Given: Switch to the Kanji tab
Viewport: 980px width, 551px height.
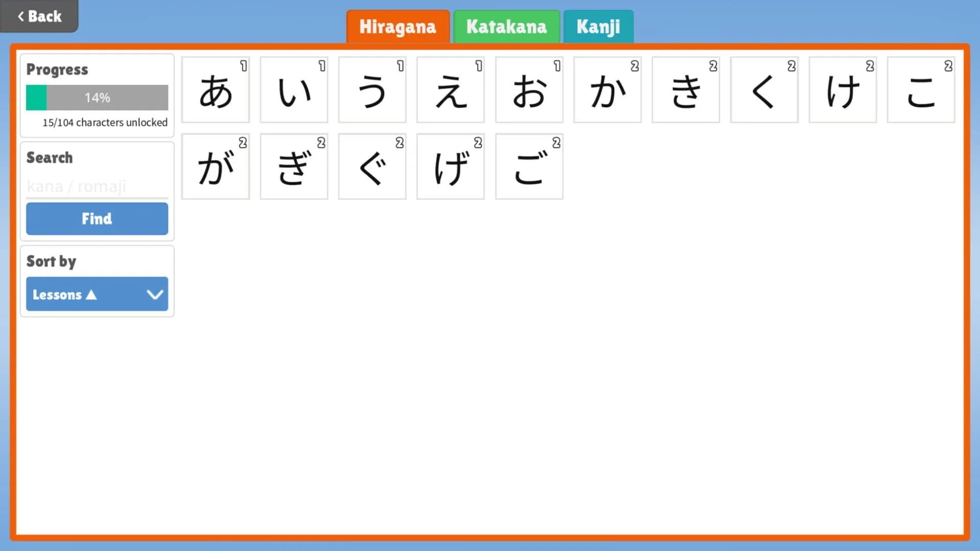Looking at the screenshot, I should tap(598, 26).
